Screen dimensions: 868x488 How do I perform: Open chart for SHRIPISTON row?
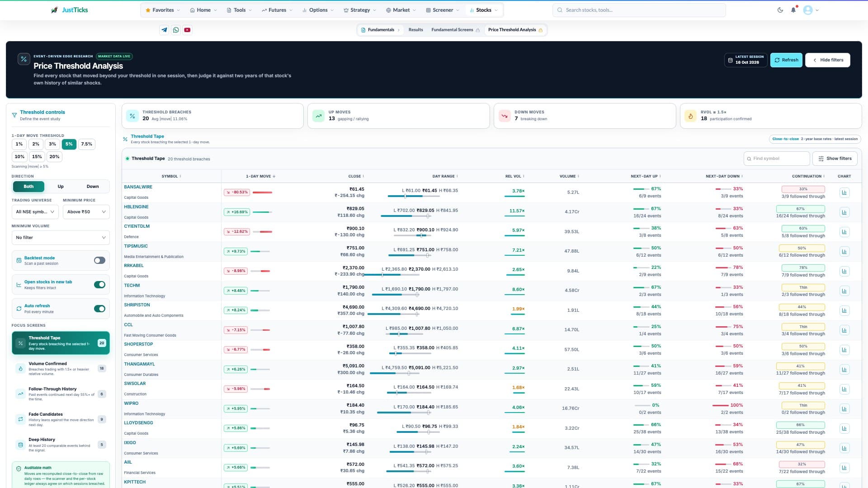point(844,310)
